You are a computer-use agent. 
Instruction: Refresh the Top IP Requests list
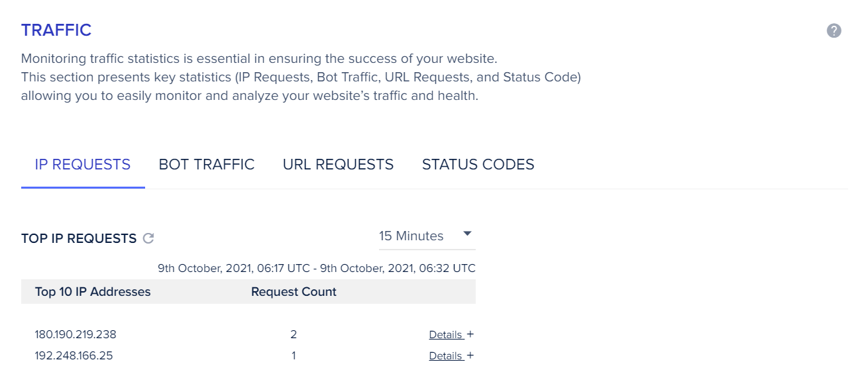pyautogui.click(x=149, y=238)
